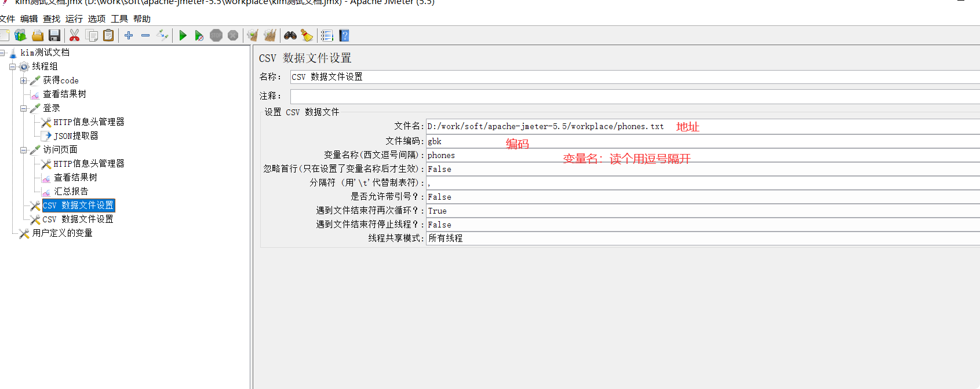
Task: Open the 运行 menu
Action: pos(74,19)
